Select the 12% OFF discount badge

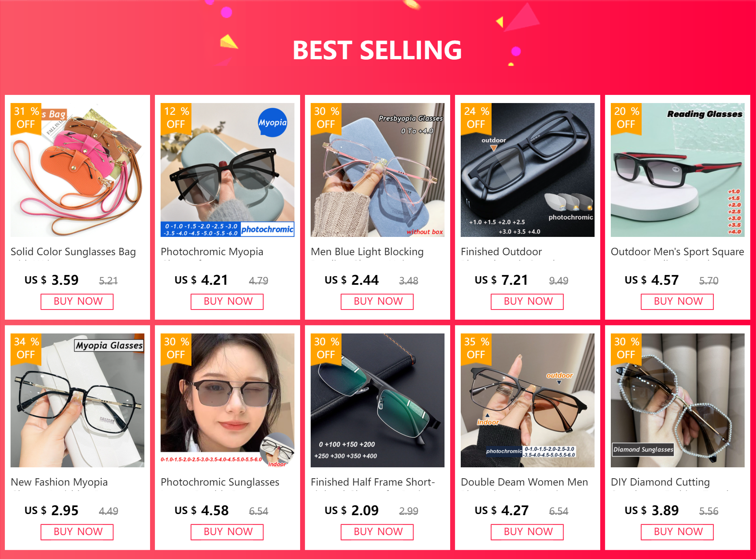(176, 118)
